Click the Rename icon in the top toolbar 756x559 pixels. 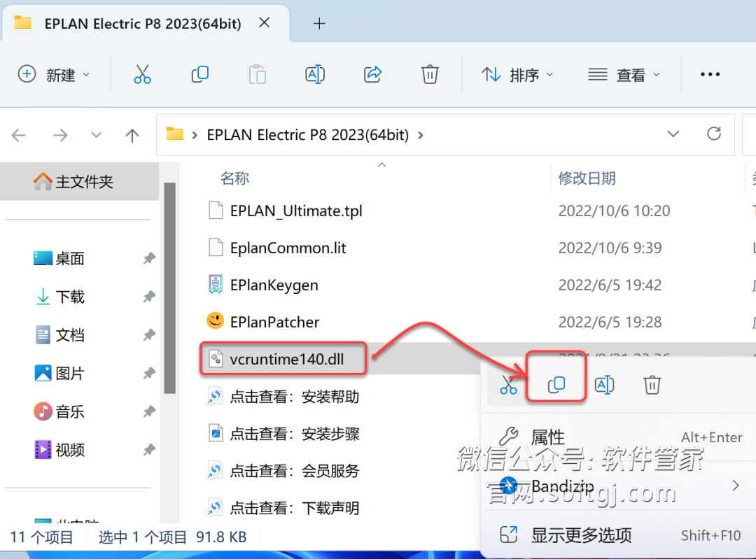pyautogui.click(x=315, y=74)
